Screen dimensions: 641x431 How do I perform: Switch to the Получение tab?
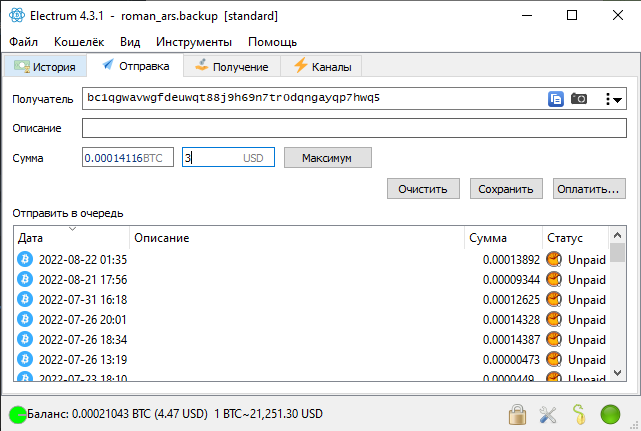[231, 66]
